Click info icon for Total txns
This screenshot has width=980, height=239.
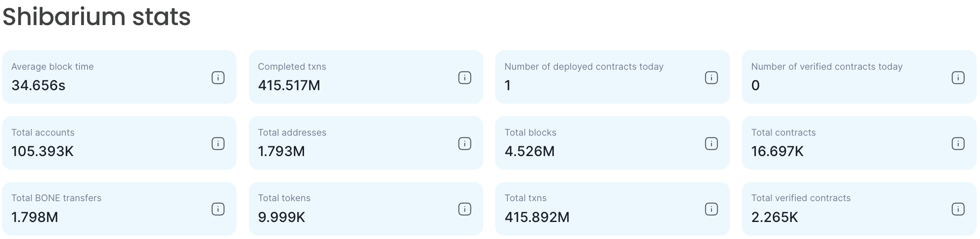(711, 209)
